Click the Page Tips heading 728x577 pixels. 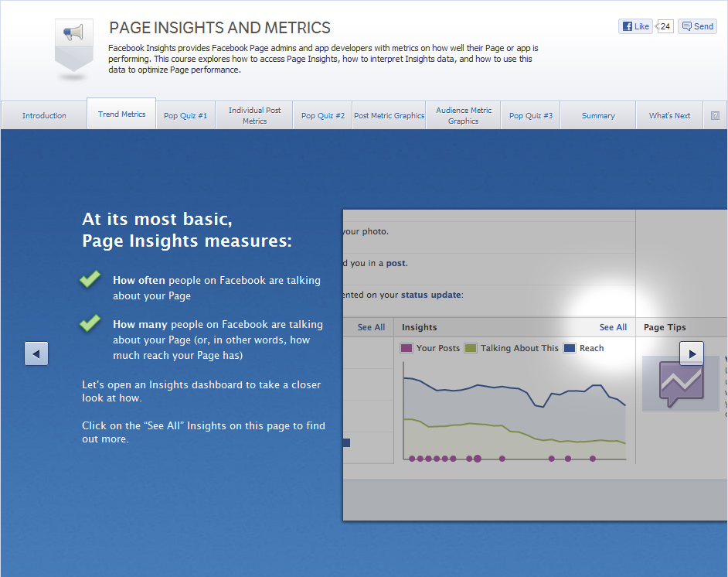(665, 327)
